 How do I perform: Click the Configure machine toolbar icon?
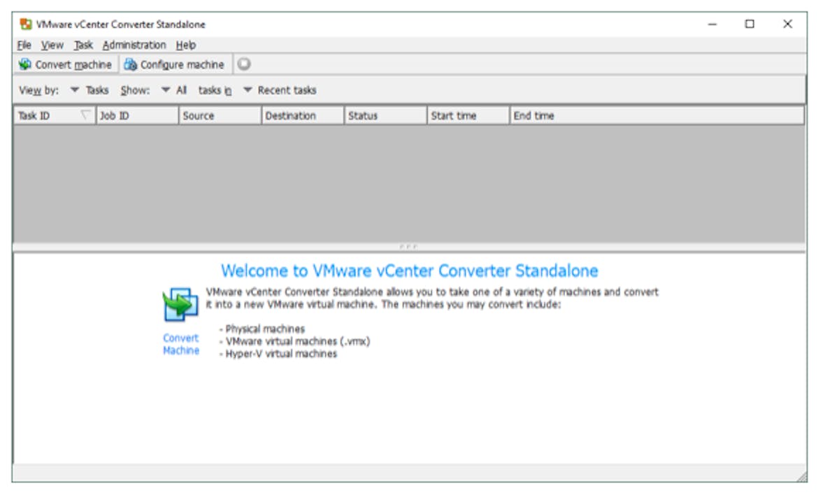pyautogui.click(x=130, y=64)
